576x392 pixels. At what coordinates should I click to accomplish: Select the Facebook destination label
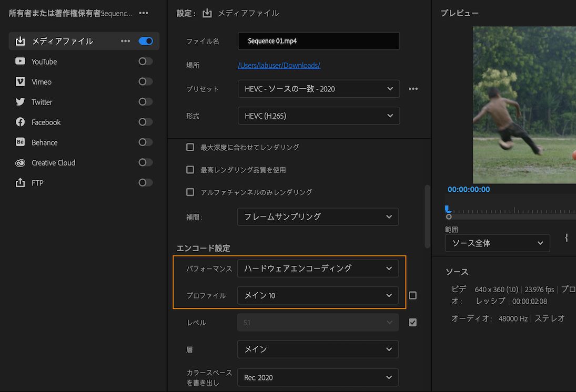pos(46,122)
